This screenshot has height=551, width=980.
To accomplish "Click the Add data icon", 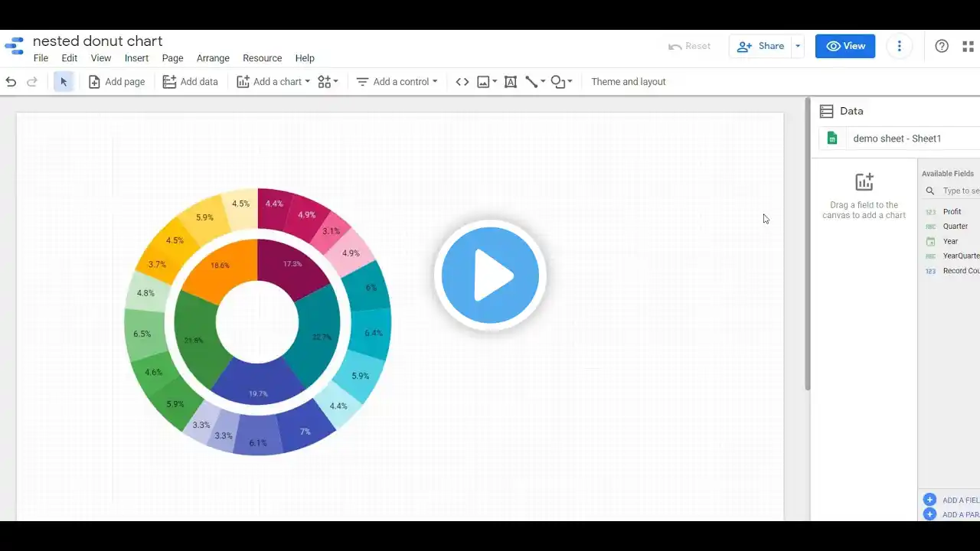I will pos(169,82).
